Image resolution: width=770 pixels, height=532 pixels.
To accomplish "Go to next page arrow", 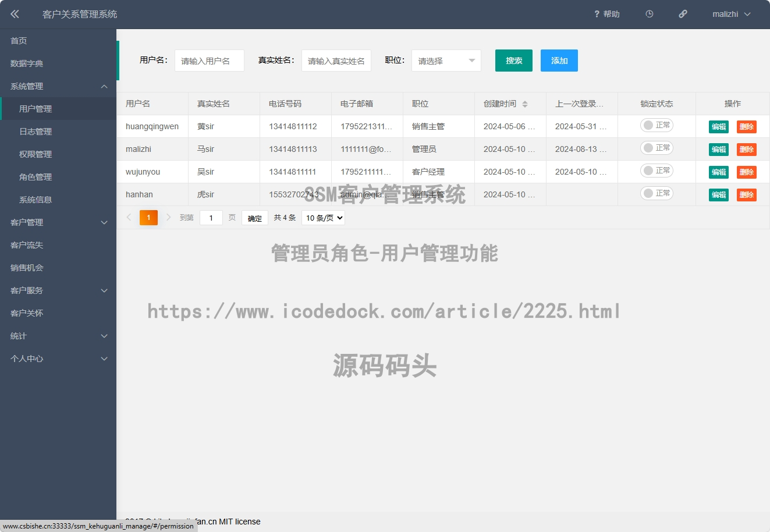I will 168,217.
